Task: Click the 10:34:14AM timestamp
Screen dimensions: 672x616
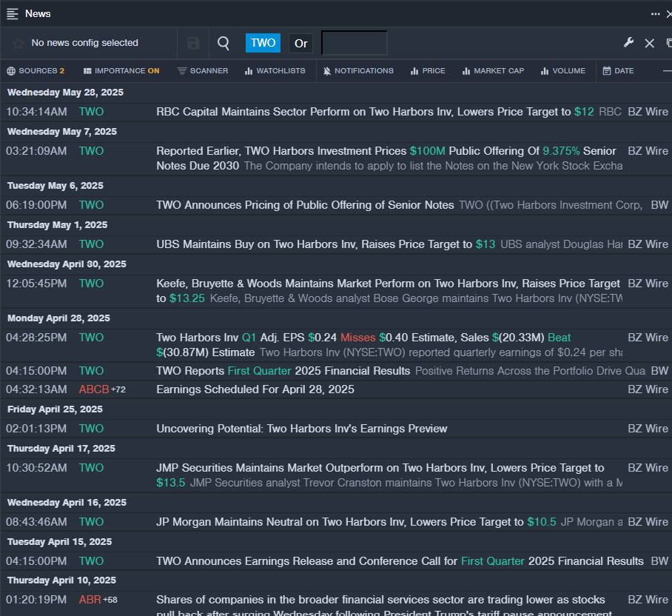Action: [x=36, y=112]
